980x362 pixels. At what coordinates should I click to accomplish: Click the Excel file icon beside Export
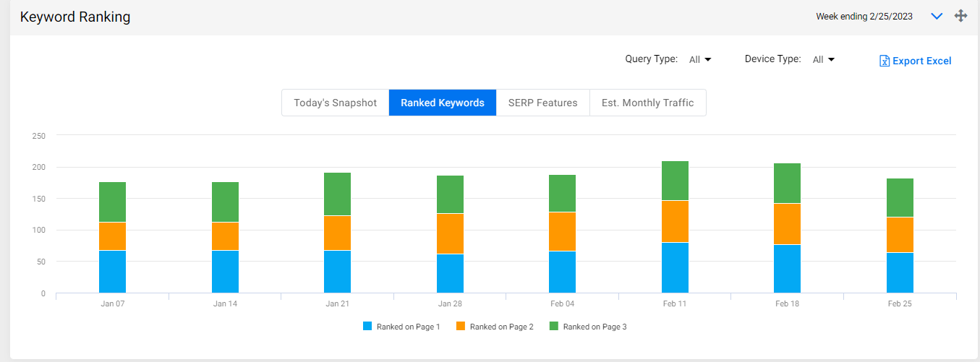(x=884, y=61)
